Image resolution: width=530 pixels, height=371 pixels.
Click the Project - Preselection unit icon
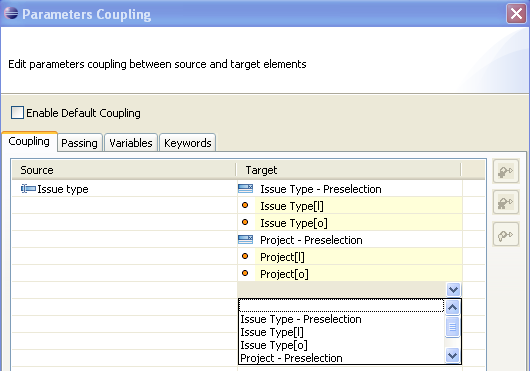click(x=245, y=240)
